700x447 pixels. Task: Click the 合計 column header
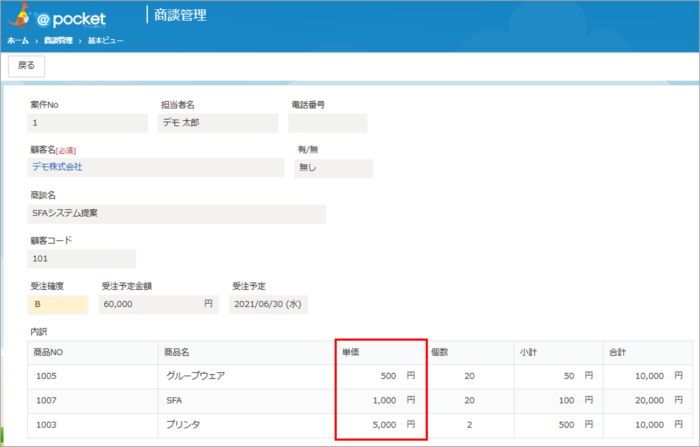tap(648, 352)
